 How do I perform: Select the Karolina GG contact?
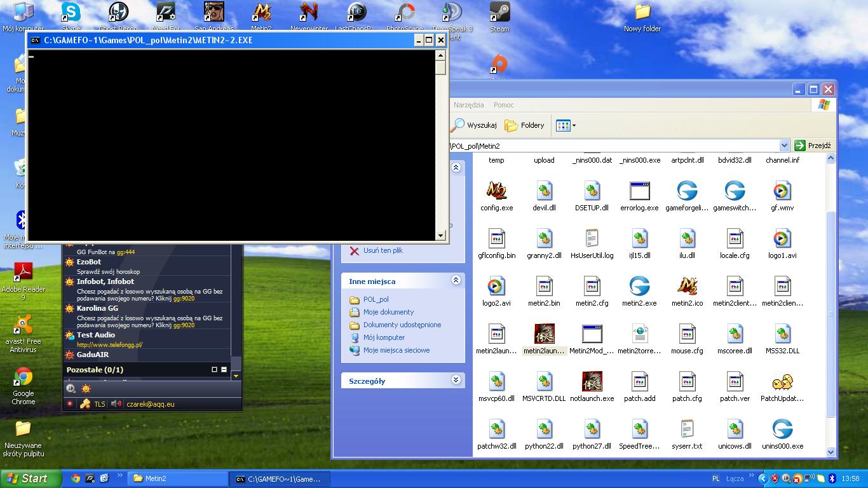tap(147, 316)
